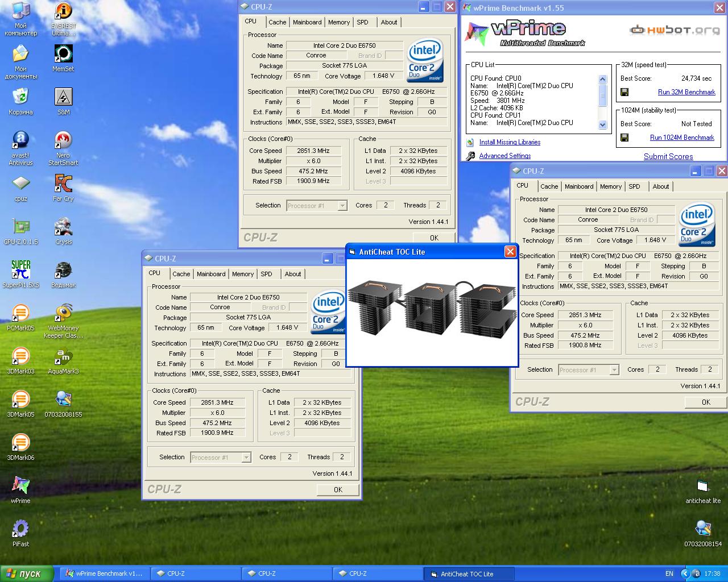Click the AntiCheat TOC Lite logo image
Viewport: 728px width, 582px height.
(x=432, y=313)
